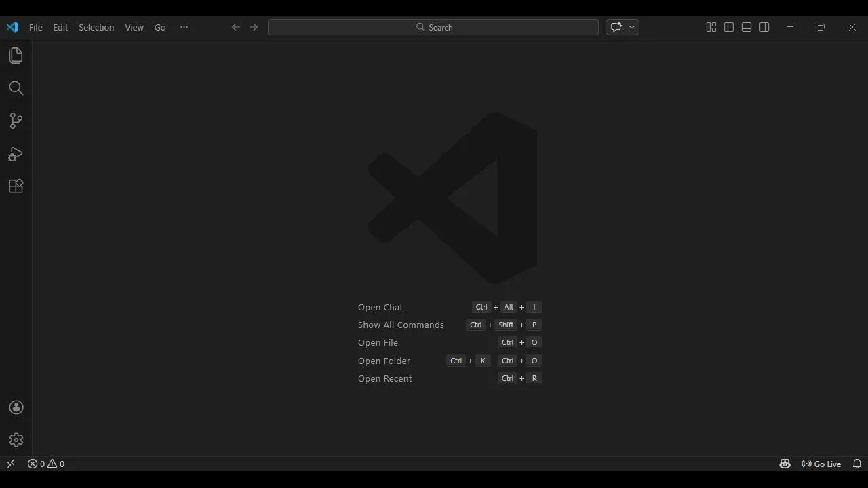Click the Open Folder label
The height and width of the screenshot is (488, 868).
click(384, 361)
